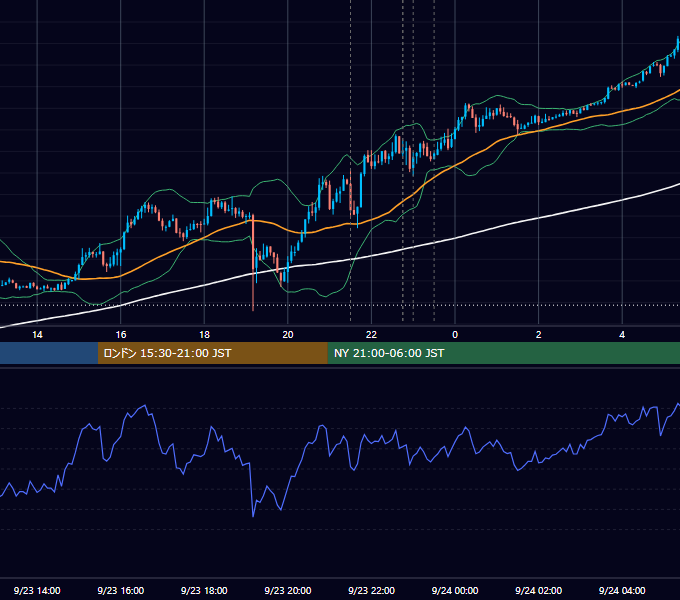Click the 9/24 02:00 time label
680x600 pixels.
click(x=538, y=590)
